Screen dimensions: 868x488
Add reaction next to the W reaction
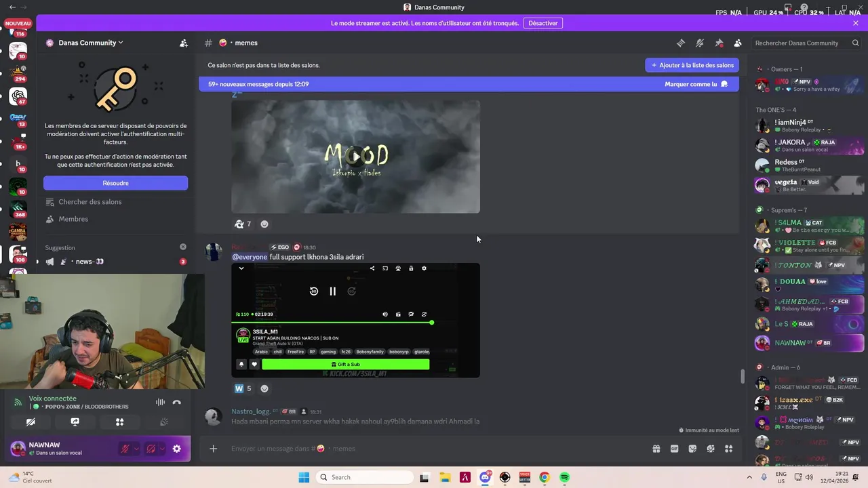264,388
